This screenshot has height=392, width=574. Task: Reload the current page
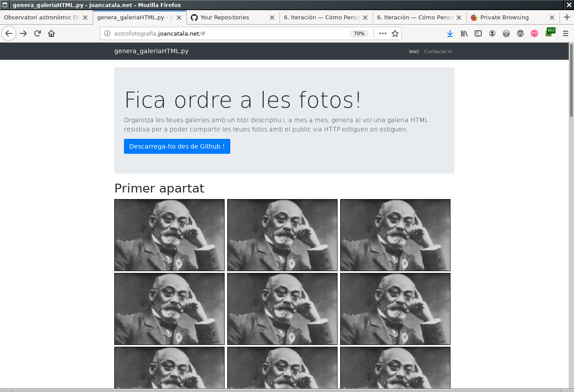37,33
